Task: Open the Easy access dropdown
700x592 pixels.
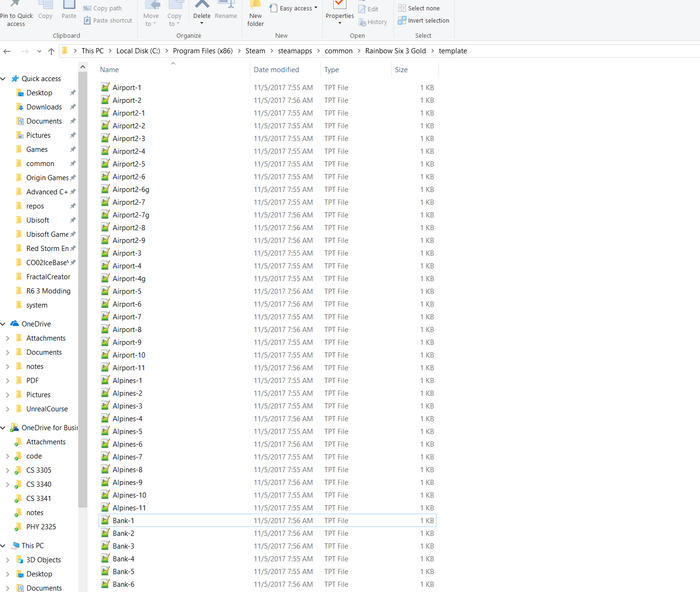Action: 294,8
